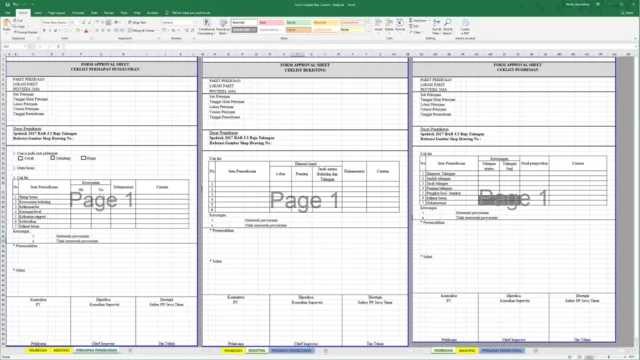The height and width of the screenshot is (360, 640).
Task: Click the Orientation text angle icon
Action: [x=116, y=22]
